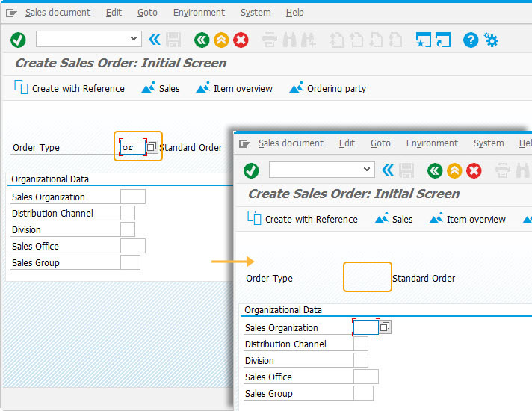Viewport: 532px width, 411px height.
Task: Click Sales Group field in back window
Action: [130, 262]
